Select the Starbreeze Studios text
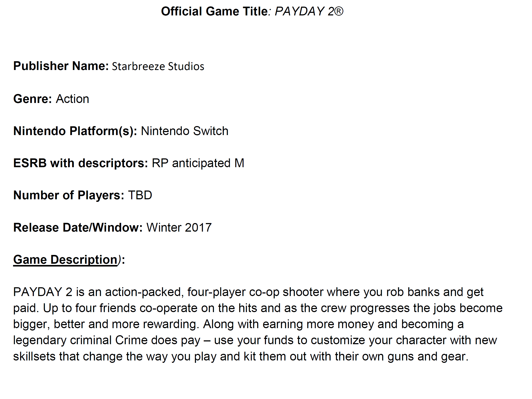Screen dimensions: 532x399 point(158,66)
